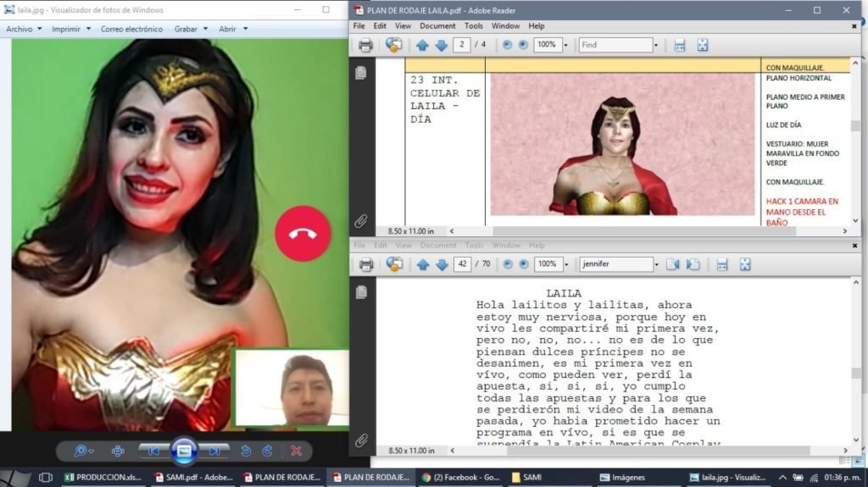The image size is (868, 487).
Task: Play slideshow in Windows photo viewer
Action: (x=184, y=451)
